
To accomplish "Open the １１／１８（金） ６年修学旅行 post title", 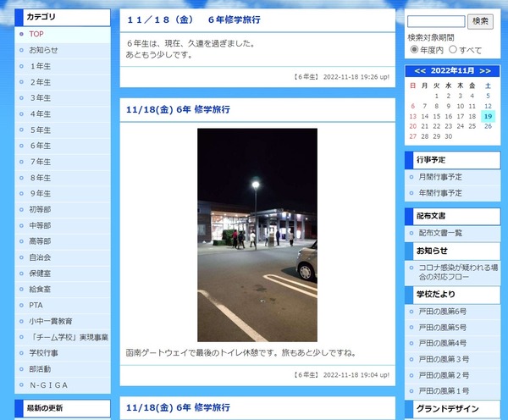I will coord(194,19).
